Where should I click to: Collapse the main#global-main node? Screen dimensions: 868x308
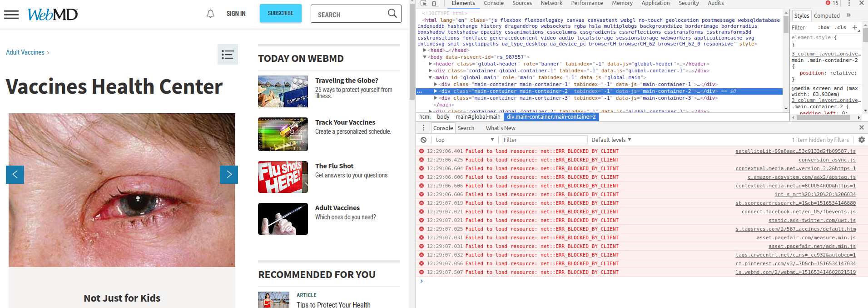tap(430, 77)
